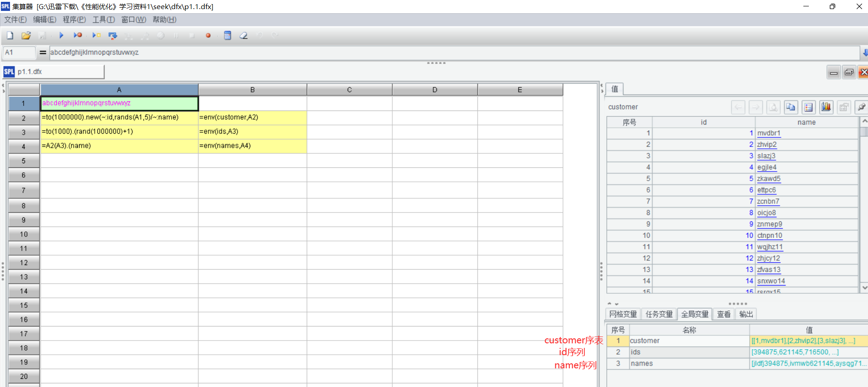Open the ctnpn10 name link
Screen dimensions: 868x387
(x=770, y=236)
